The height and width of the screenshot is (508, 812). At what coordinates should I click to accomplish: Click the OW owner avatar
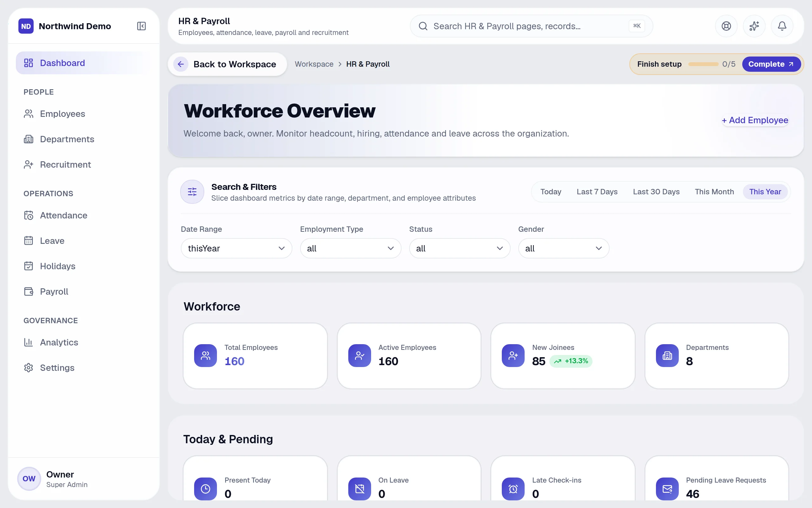tap(29, 478)
